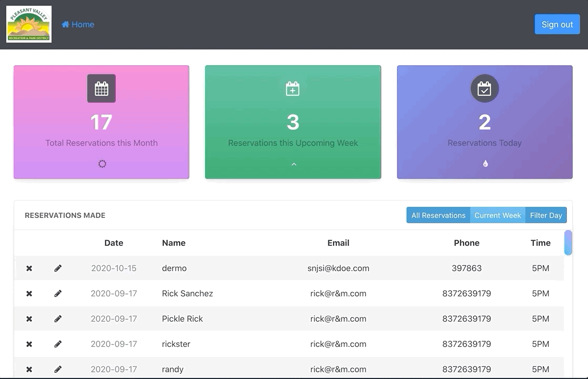Click the email snjsi@kdoe.com
588x379 pixels.
click(338, 268)
